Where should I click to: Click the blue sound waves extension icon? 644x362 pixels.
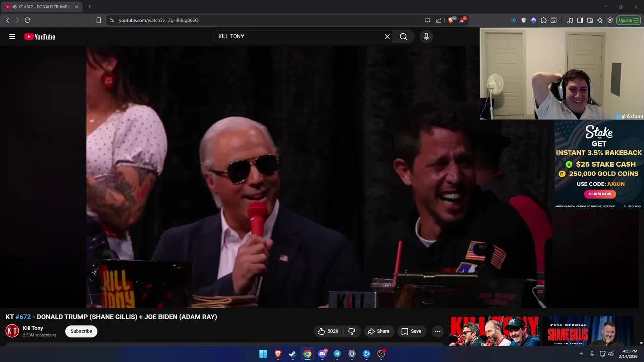tap(513, 20)
